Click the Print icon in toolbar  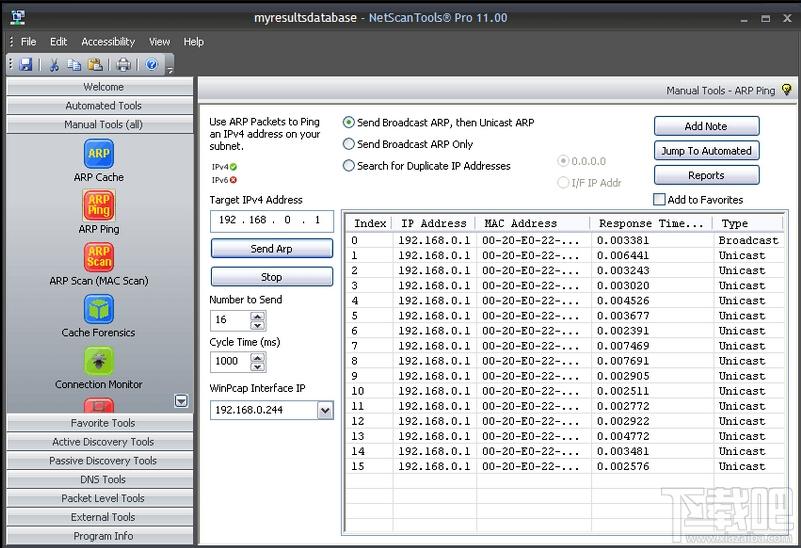(x=124, y=64)
